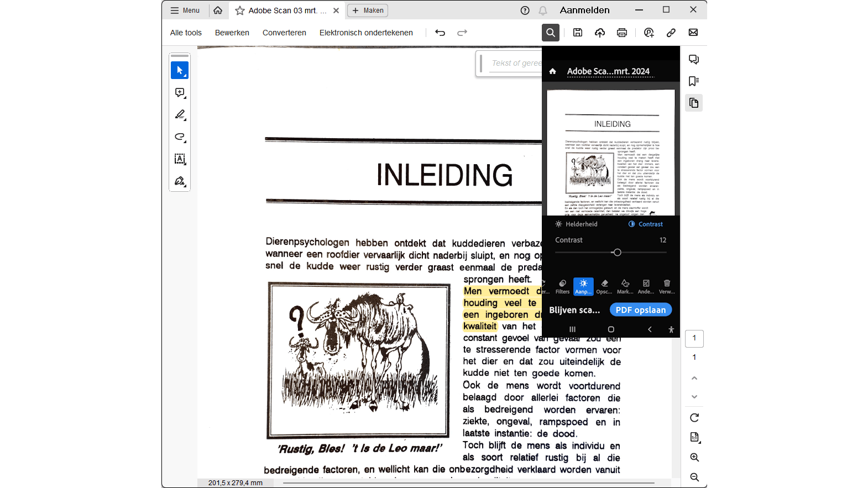Click the wildebeest cartoon illustration
The image size is (868, 488).
pyautogui.click(x=359, y=360)
